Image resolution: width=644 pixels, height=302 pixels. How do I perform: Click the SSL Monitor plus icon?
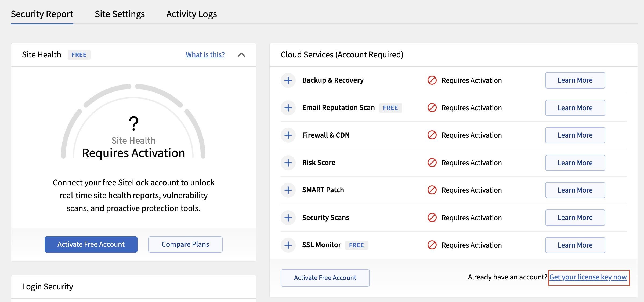(288, 245)
